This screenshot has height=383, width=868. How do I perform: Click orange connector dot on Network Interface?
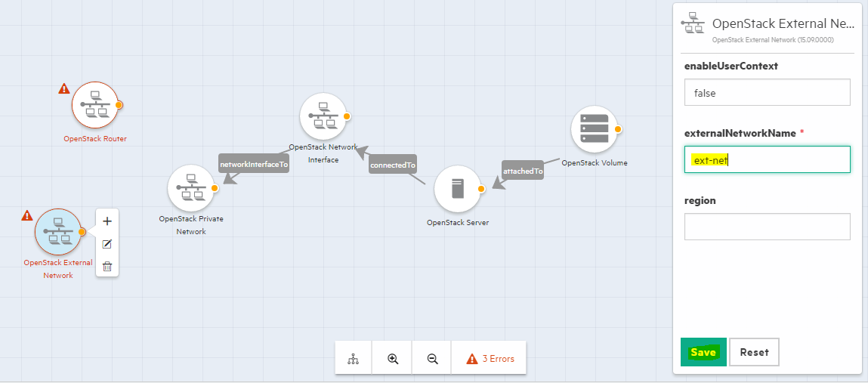347,117
